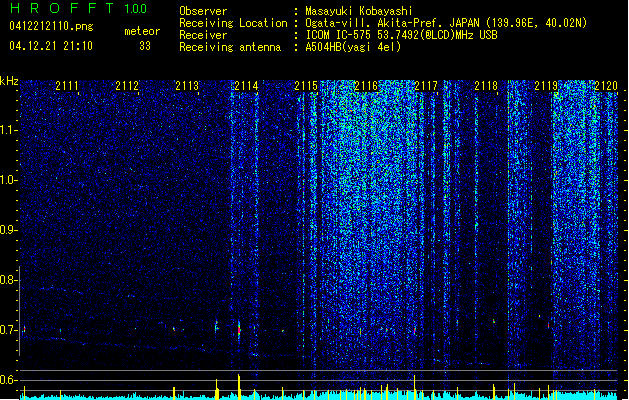629x400 pixels.
Task: Click the ICOM IC-575 receiver text
Action: pos(401,35)
